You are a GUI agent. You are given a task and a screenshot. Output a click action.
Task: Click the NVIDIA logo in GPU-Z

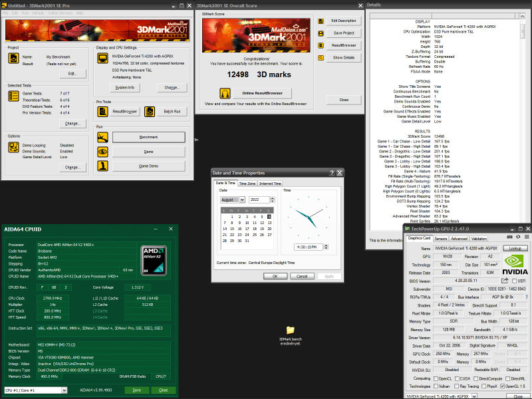tap(515, 265)
